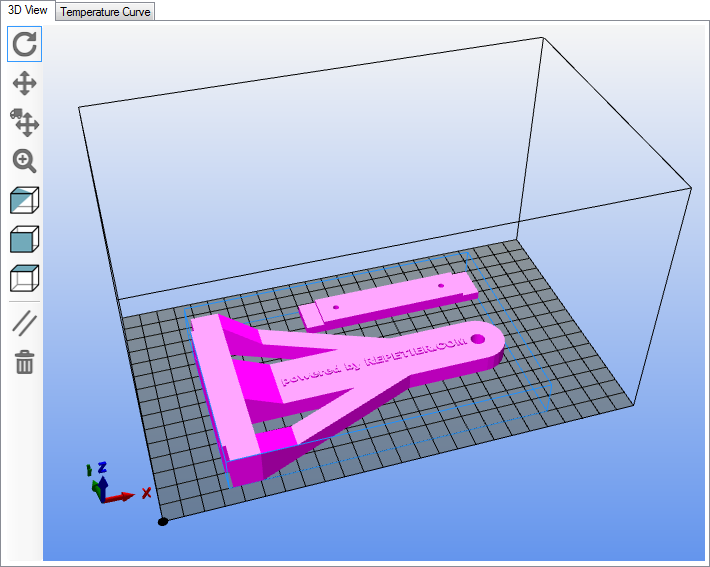Switch to front view cube

point(24,239)
